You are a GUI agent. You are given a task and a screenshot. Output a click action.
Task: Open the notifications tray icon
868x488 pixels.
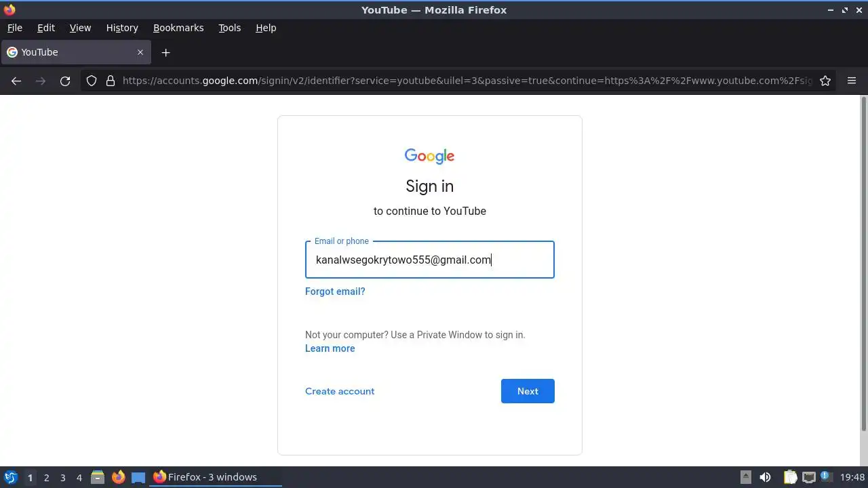tap(827, 477)
